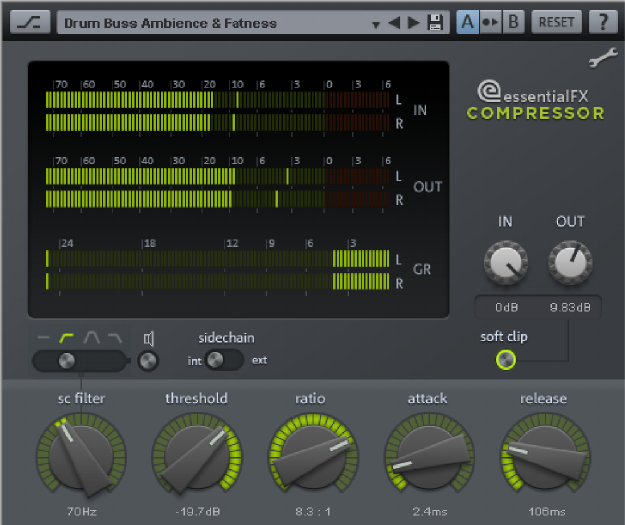Screen dimensions: 625x525
Task: Toggle the sidechain listen button below speaker
Action: coord(148,361)
